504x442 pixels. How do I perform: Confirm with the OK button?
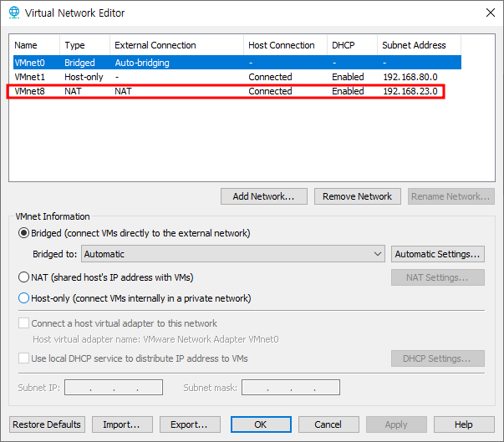click(x=261, y=424)
